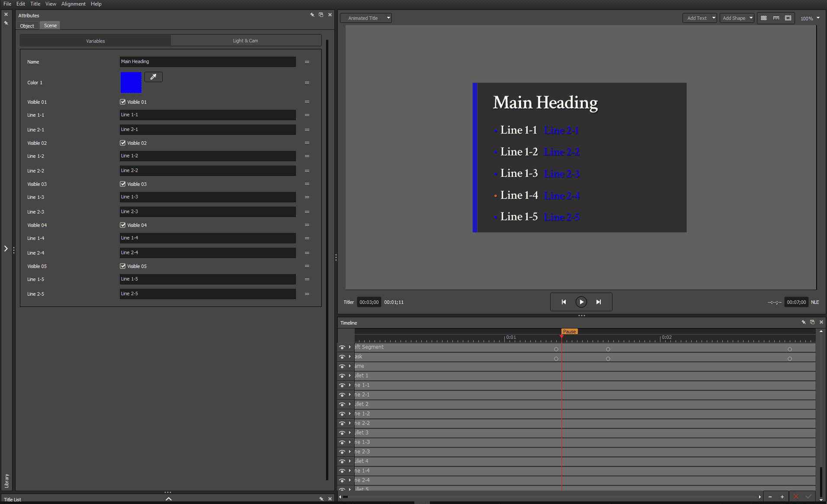Click the Name text field Main Heading
Viewport: 827px width, 504px height.
point(208,62)
